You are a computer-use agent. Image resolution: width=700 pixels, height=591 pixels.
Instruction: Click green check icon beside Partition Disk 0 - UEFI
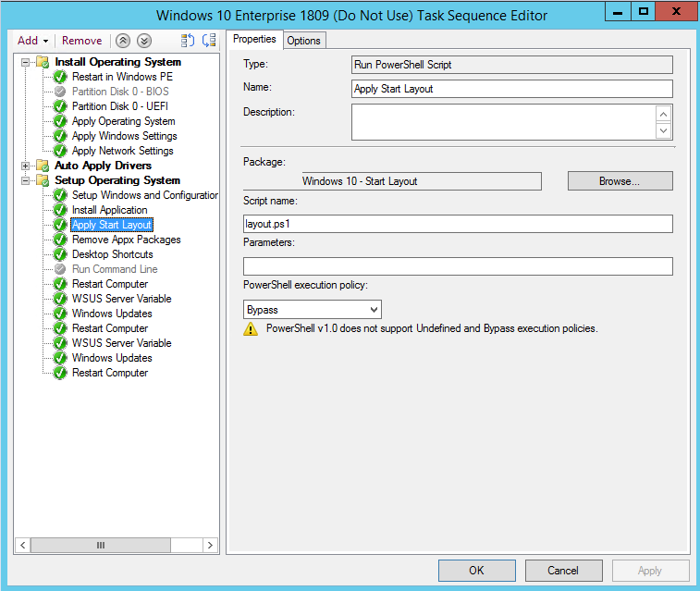(60, 106)
